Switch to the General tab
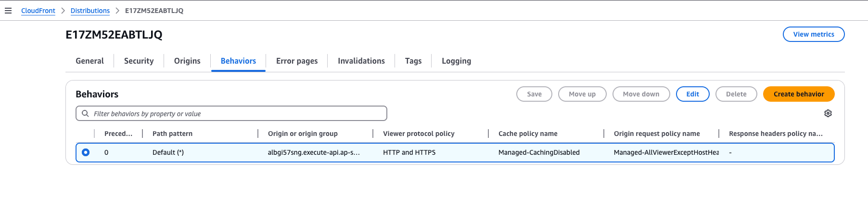The height and width of the screenshot is (202, 868). (89, 61)
